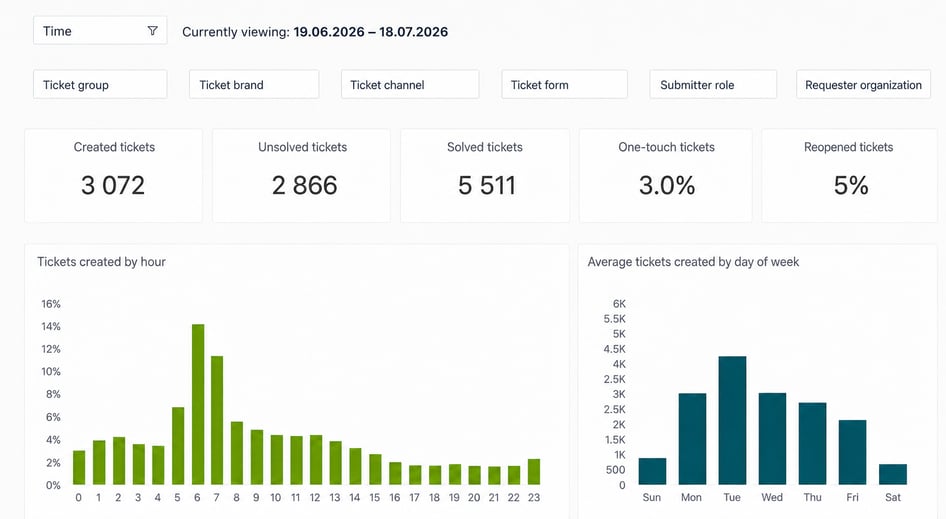The image size is (946, 519).
Task: Open the Ticket brand filter
Action: tap(254, 84)
